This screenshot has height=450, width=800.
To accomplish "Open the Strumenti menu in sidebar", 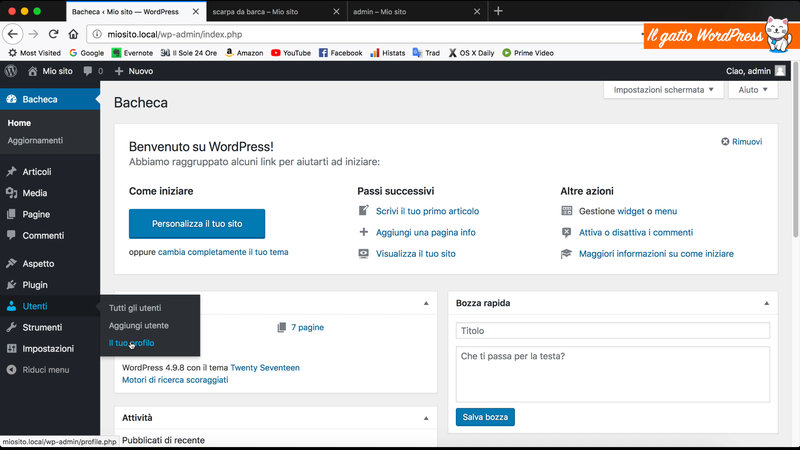I will pyautogui.click(x=50, y=327).
